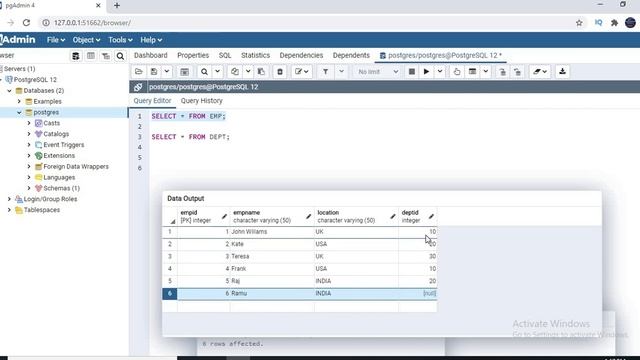
Task: Select the Foreign Data Wrappers tree item
Action: click(76, 167)
